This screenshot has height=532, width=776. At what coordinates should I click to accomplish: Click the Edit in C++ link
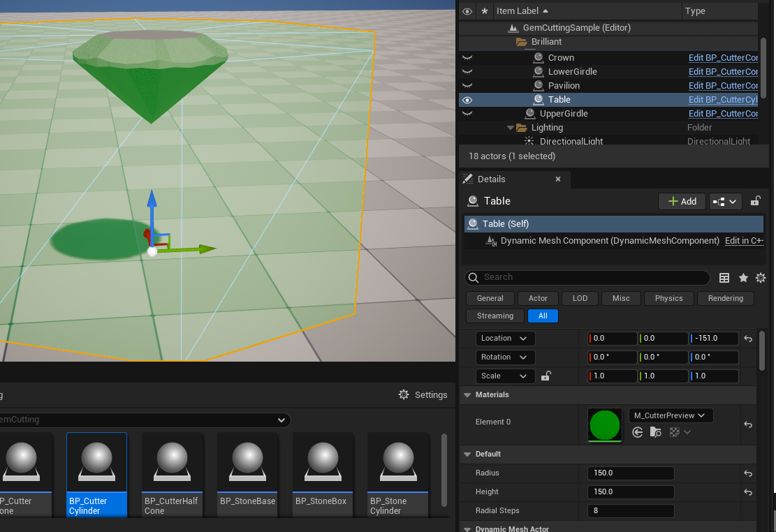tap(744, 241)
